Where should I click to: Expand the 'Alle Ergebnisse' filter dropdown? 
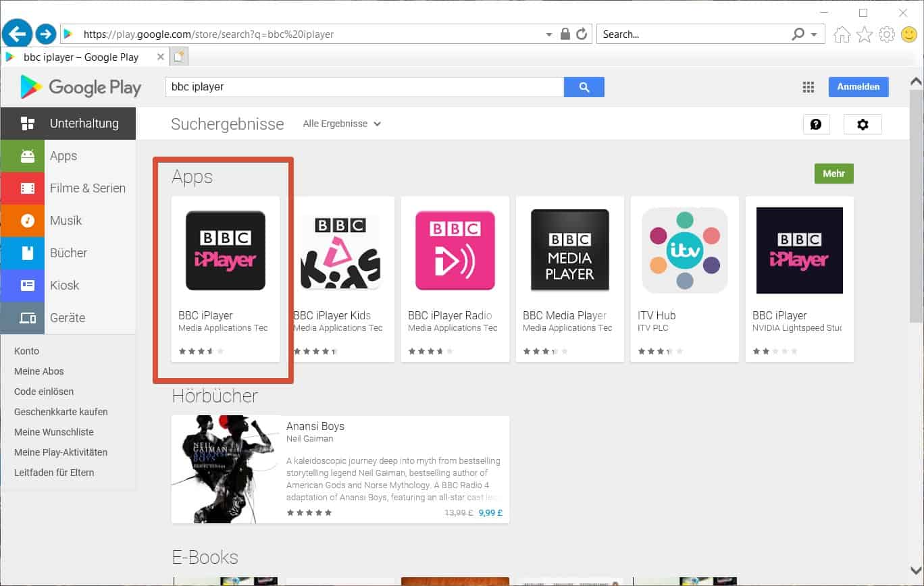tap(342, 124)
